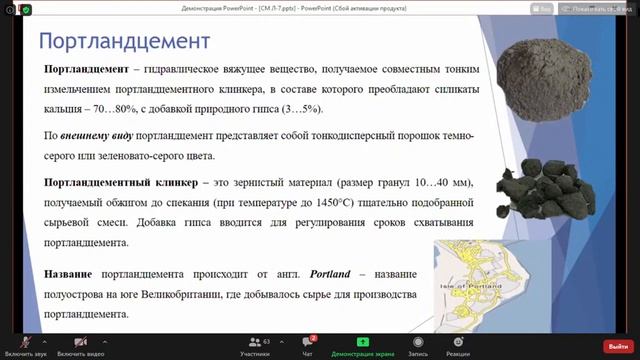Start recording with Запись button

pyautogui.click(x=418, y=346)
